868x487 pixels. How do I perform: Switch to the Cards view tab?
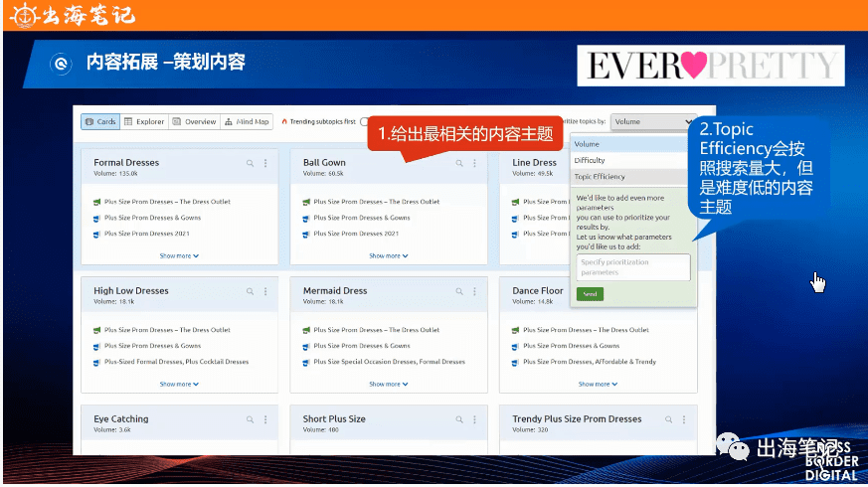[x=100, y=121]
